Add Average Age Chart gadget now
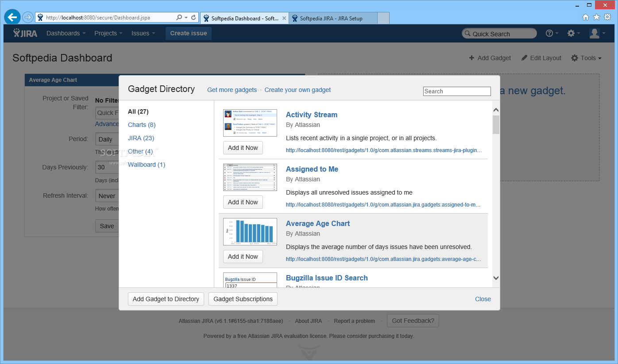Image resolution: width=618 pixels, height=364 pixels. pos(243,257)
